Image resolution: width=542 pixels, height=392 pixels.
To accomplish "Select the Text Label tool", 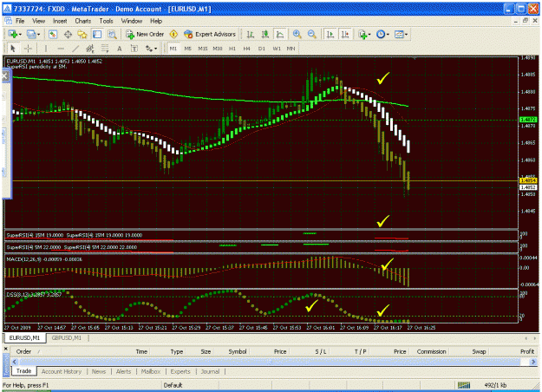I will [x=134, y=49].
